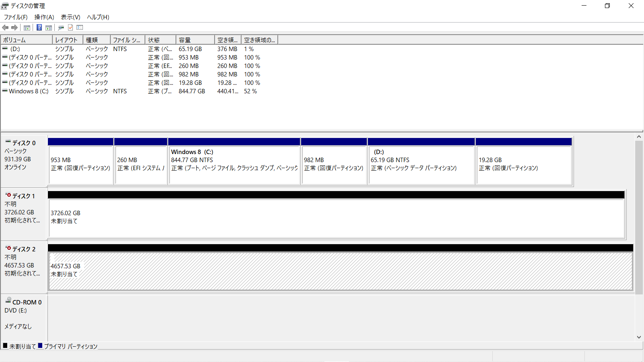Viewport: 644px width, 362px height.
Task: Click the rescan disks toolbar icon
Action: point(61,27)
